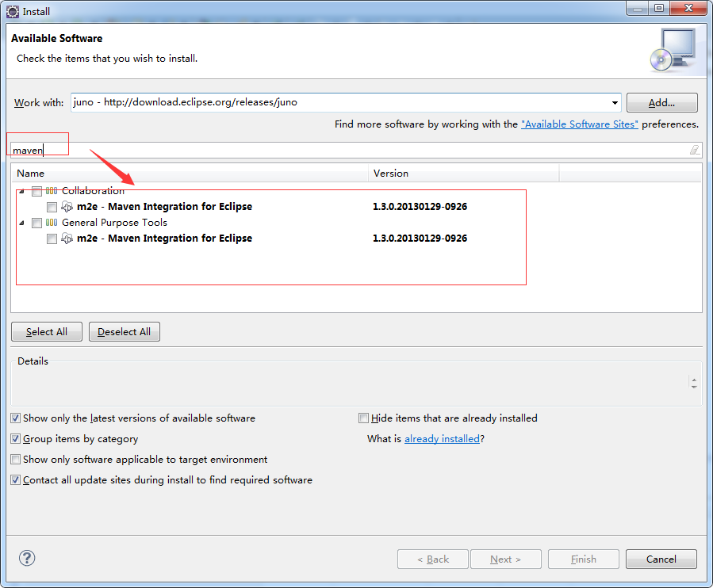The height and width of the screenshot is (588, 713).
Task: Collapse the General Purpose Tools triangle
Action: pyautogui.click(x=21, y=223)
